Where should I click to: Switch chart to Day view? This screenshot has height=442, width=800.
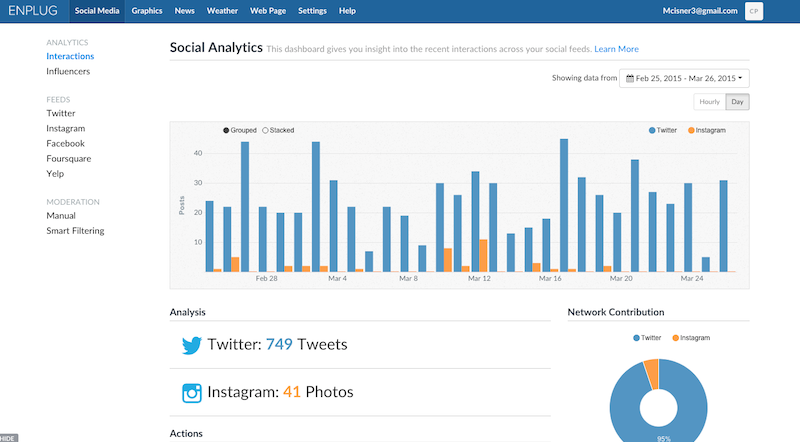[x=737, y=102]
